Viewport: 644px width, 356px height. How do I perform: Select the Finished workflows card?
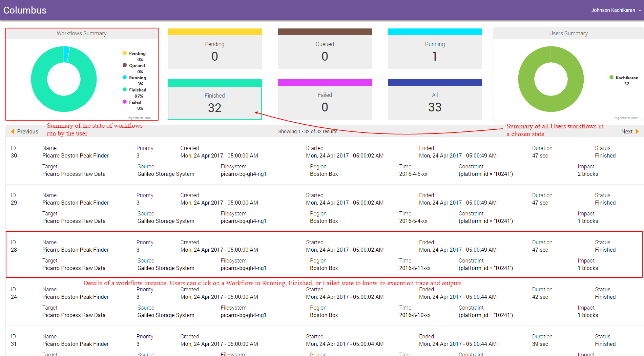pos(215,100)
